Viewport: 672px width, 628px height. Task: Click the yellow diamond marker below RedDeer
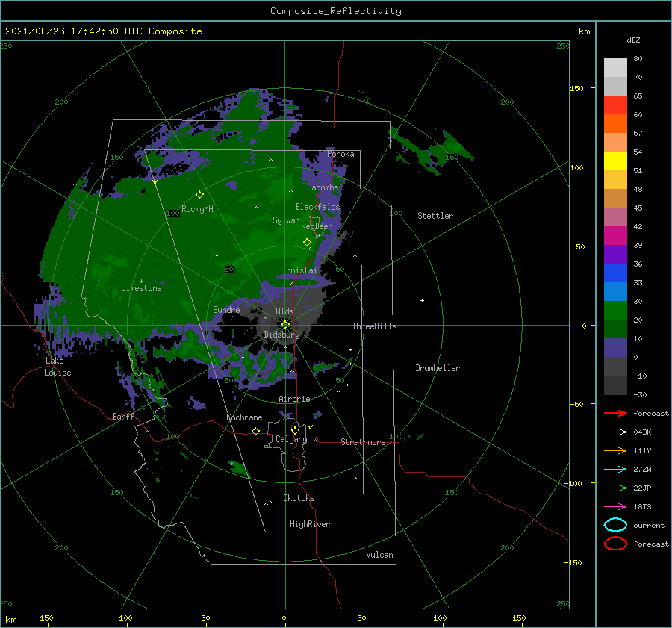tap(308, 242)
